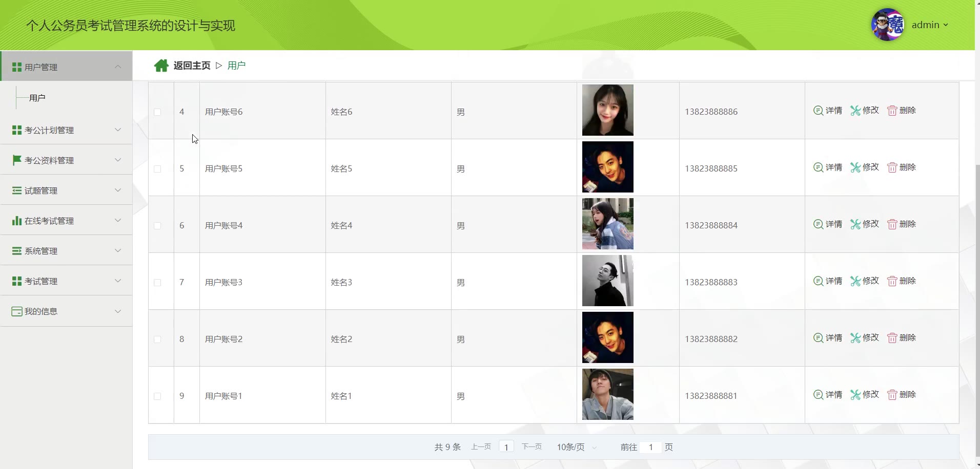The height and width of the screenshot is (469, 980).
Task: Click the 考公计划管理 grid icon
Action: 17,130
